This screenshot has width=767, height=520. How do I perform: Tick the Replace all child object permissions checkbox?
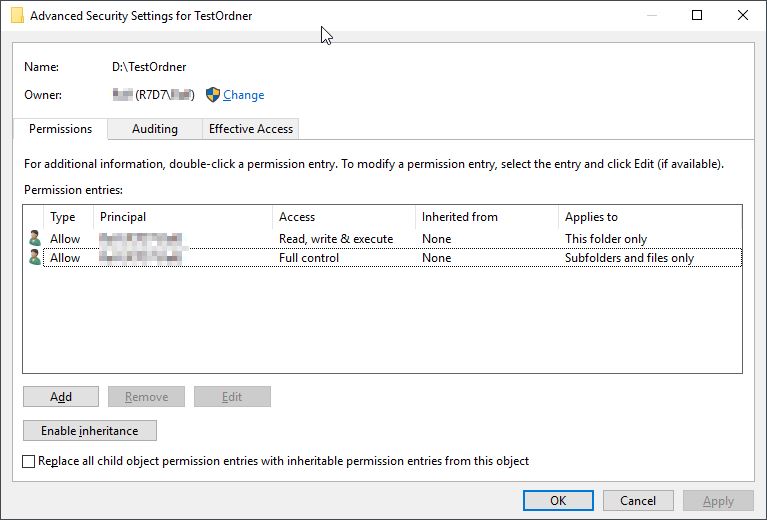[x=29, y=461]
